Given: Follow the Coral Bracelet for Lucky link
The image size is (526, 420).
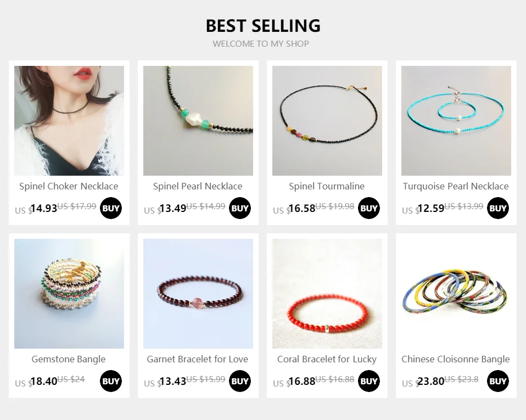Looking at the screenshot, I should pyautogui.click(x=327, y=359).
